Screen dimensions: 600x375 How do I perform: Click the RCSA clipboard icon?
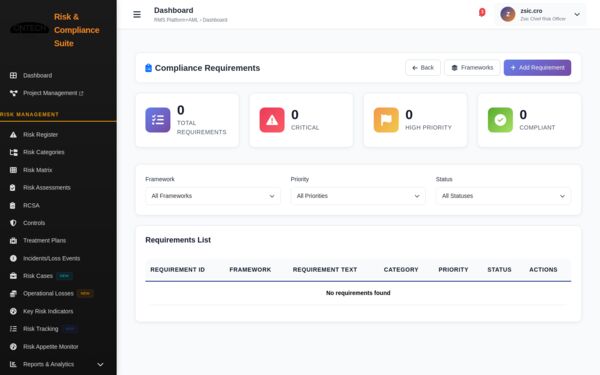pos(13,205)
